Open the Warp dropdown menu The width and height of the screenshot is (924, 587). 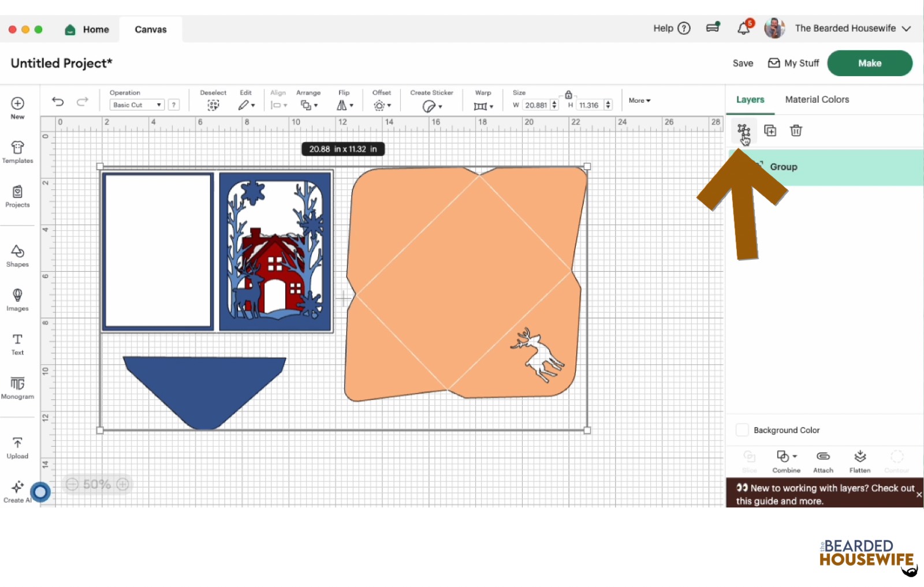483,105
